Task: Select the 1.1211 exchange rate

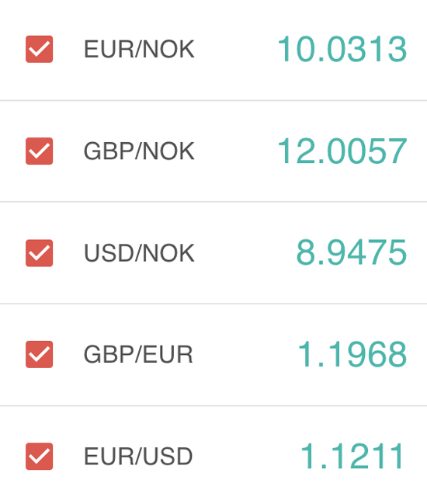Action: 352,457
